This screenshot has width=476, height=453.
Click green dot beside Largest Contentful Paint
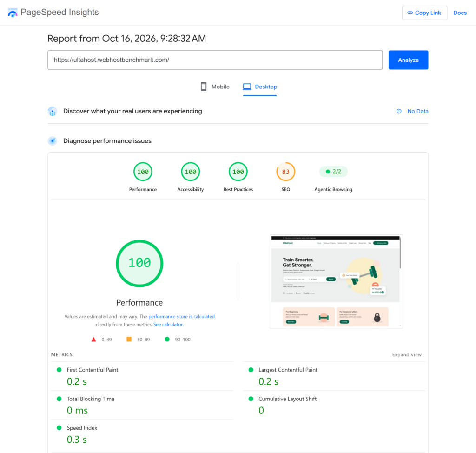251,370
